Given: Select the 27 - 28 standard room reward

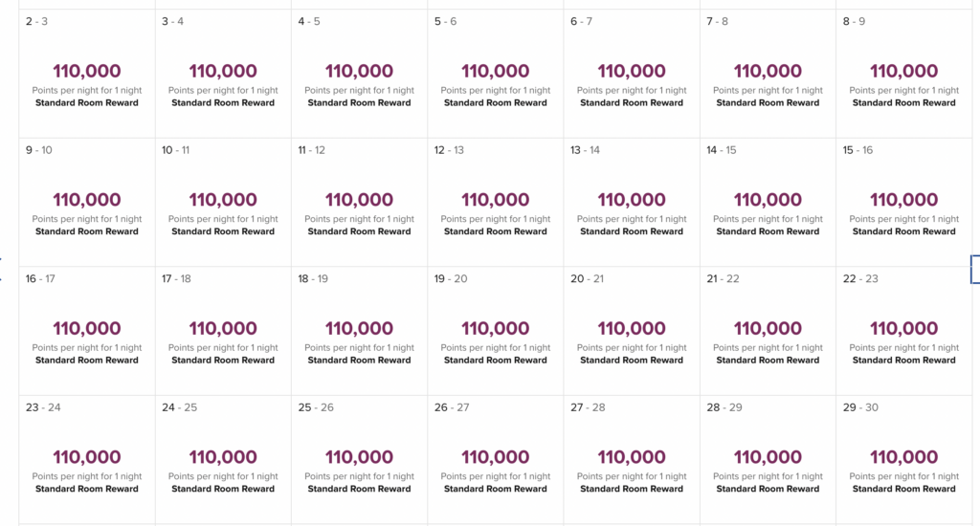Looking at the screenshot, I should tap(632, 460).
